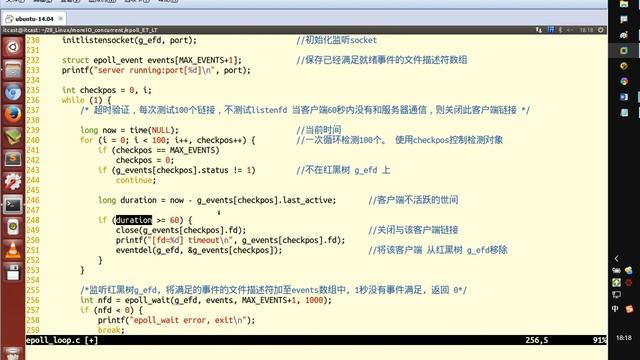Click the display tray icon
The image size is (640, 360).
[616, 295]
